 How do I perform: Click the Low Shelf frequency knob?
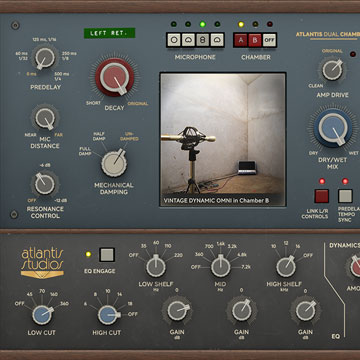(x=156, y=267)
